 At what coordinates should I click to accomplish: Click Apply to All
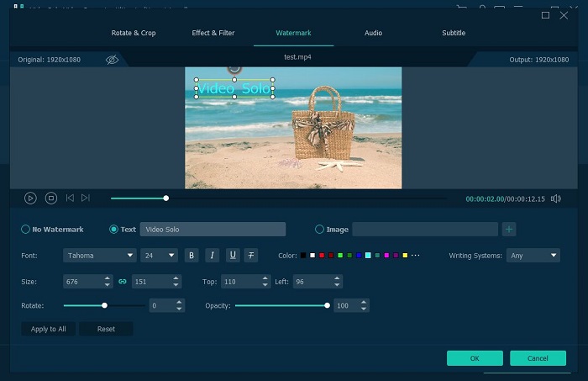(x=49, y=329)
